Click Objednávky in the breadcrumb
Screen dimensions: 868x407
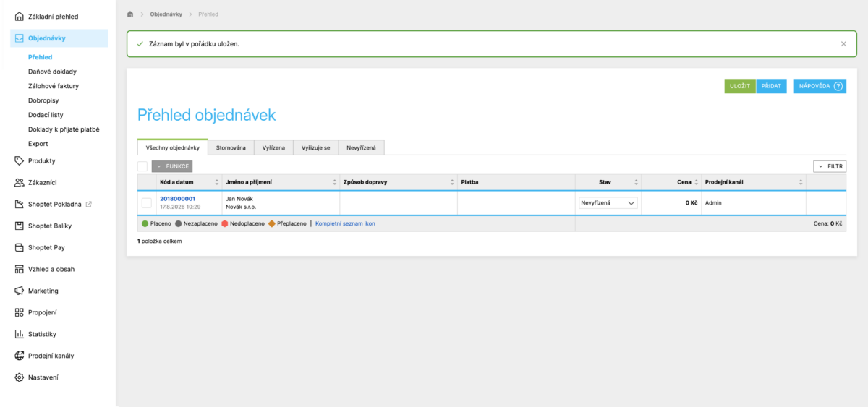point(166,14)
